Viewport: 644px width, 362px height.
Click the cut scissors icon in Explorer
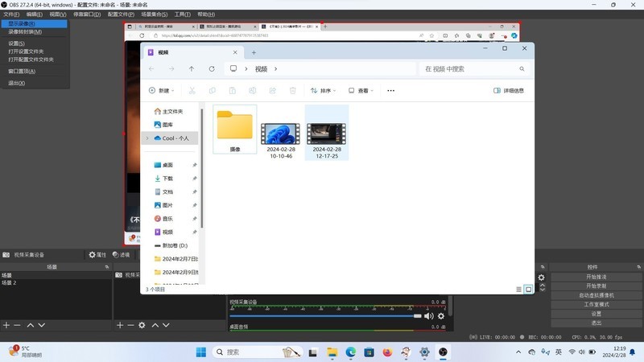click(x=192, y=91)
